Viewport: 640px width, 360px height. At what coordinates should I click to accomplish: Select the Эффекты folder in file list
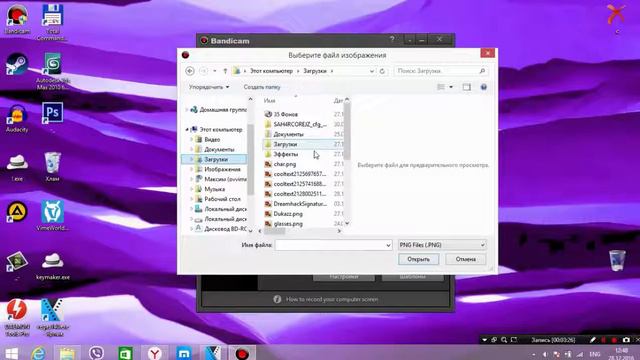(x=285, y=154)
